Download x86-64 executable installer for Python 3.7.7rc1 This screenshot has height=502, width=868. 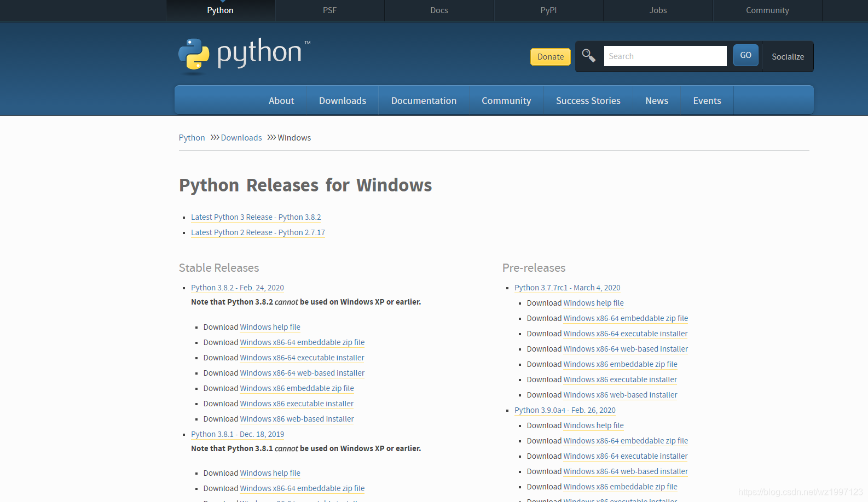[x=626, y=334]
